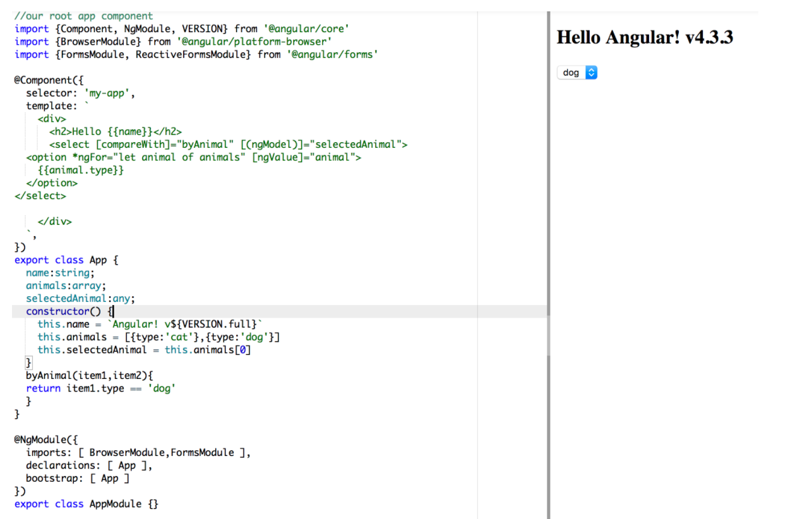Click the highlighted constructor() line

[279, 311]
